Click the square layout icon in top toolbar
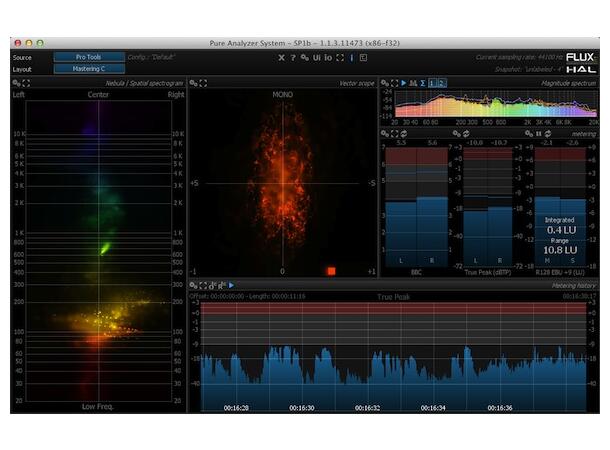The width and height of the screenshot is (610, 450). [363, 58]
